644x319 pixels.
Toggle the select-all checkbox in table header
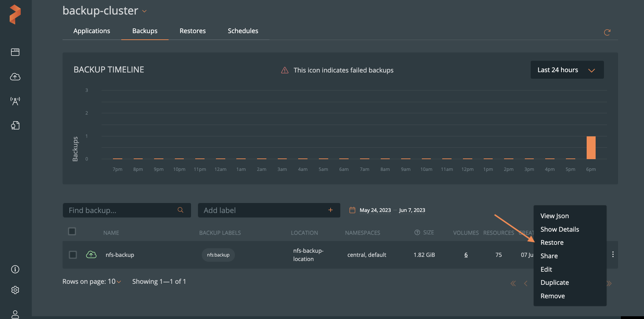(72, 231)
